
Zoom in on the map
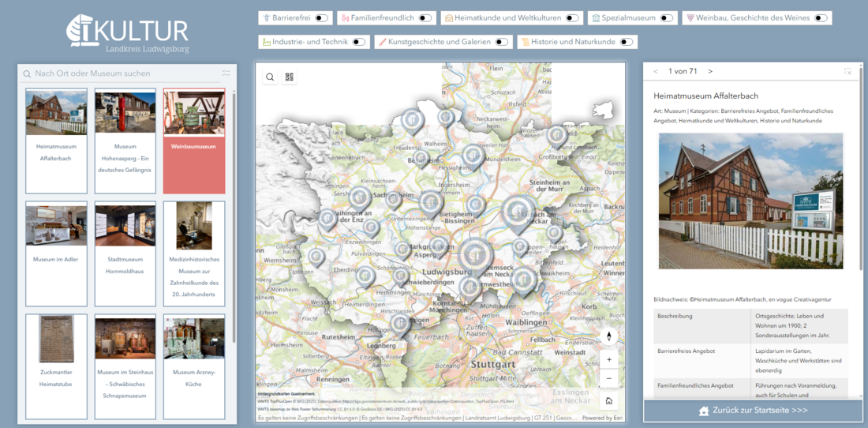[608, 359]
